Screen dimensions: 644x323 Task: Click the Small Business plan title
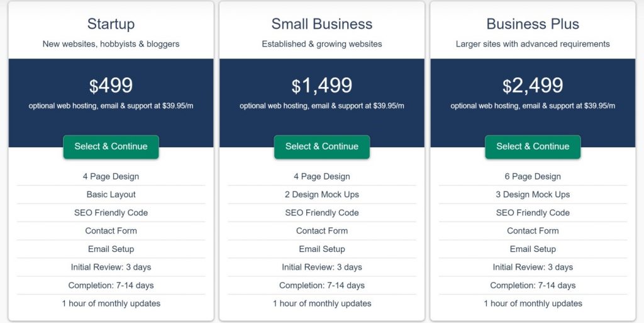[x=322, y=24]
